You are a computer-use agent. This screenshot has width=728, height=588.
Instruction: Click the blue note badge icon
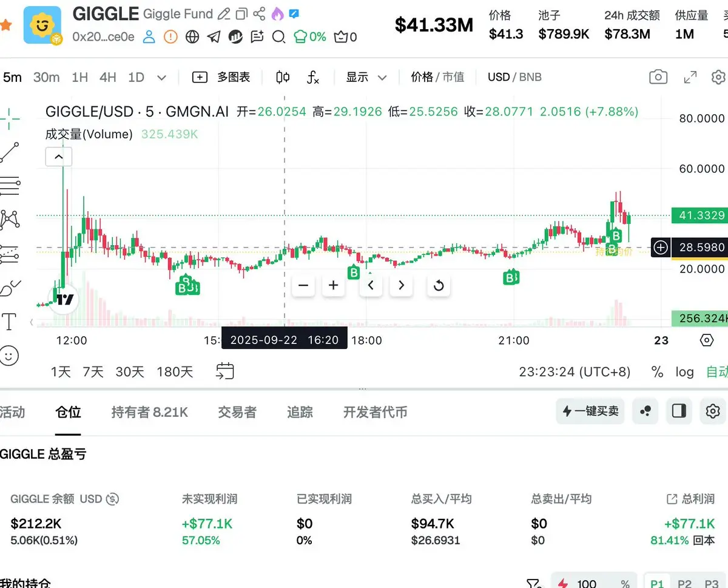[294, 13]
